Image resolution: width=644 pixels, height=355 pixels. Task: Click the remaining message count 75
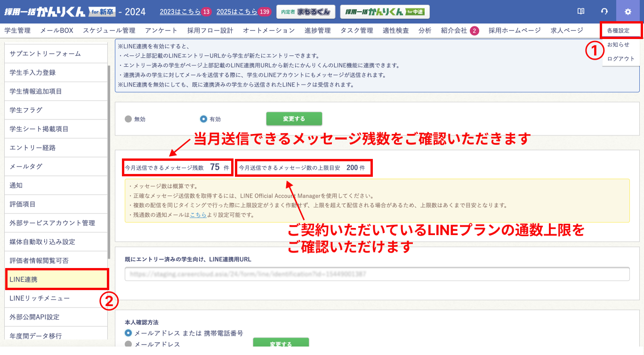[x=215, y=167]
